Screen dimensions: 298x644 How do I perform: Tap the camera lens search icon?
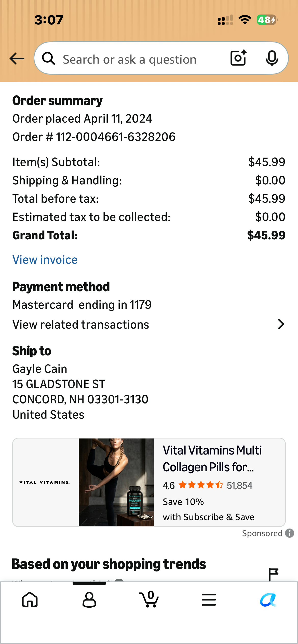click(239, 58)
